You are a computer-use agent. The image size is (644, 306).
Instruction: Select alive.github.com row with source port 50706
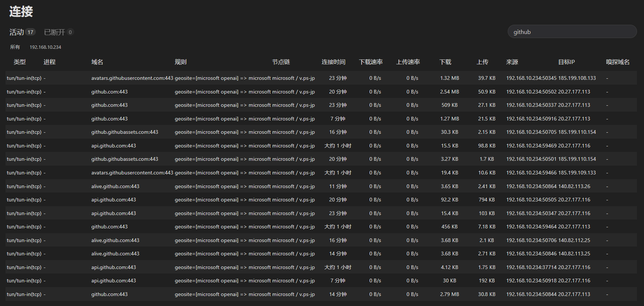pyautogui.click(x=321, y=240)
